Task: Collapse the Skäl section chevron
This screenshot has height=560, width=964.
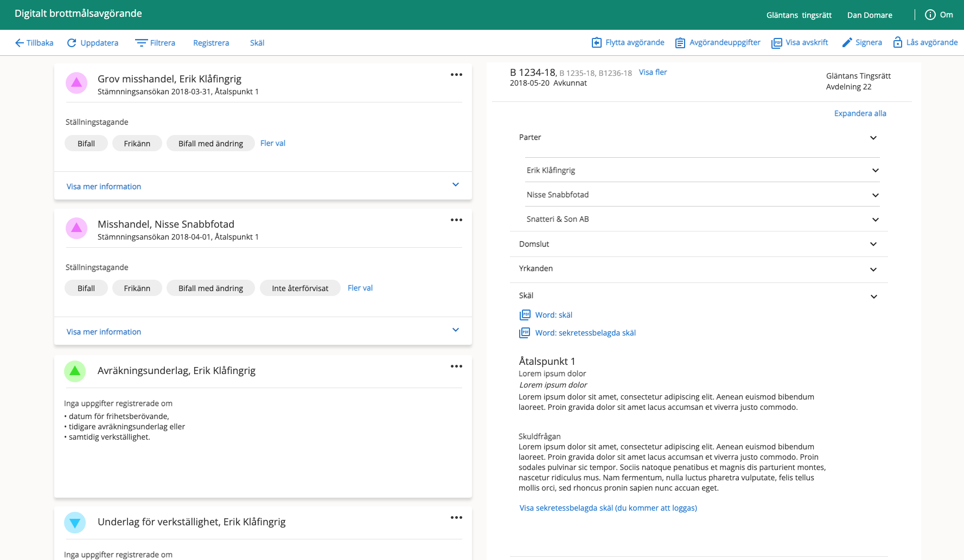Action: point(874,297)
